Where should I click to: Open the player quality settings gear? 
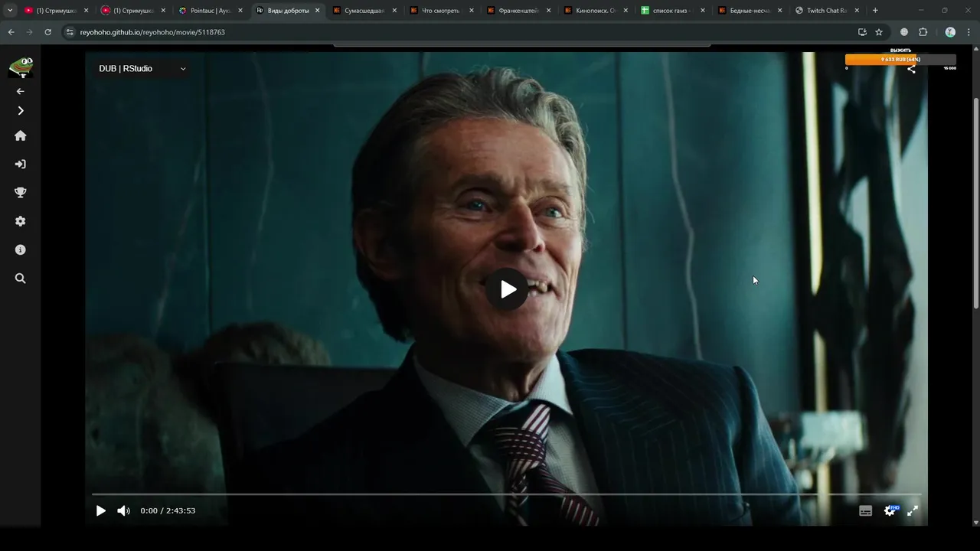(x=890, y=510)
